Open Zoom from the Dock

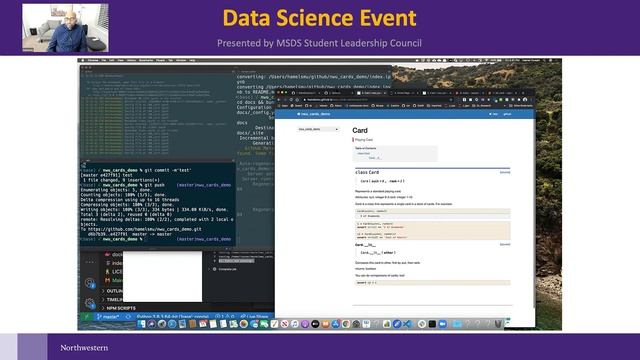442,324
